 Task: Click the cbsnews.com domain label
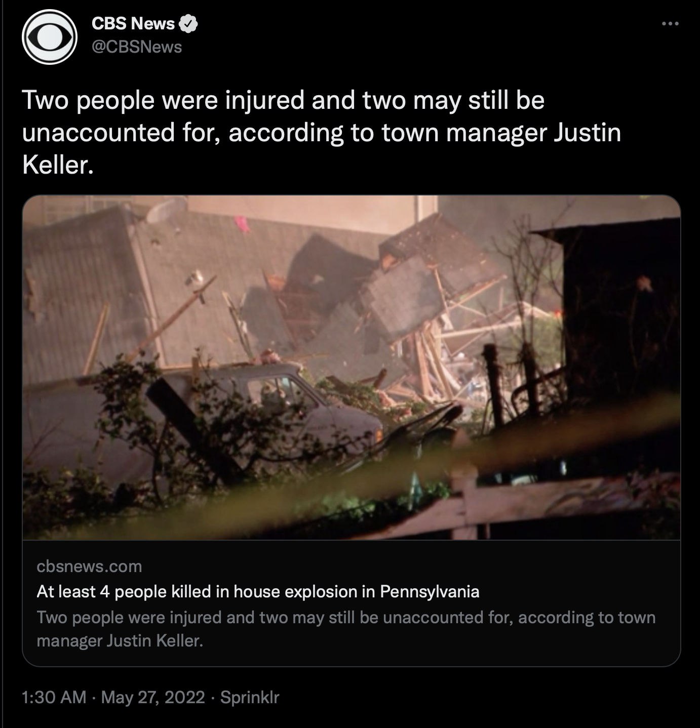coord(89,566)
